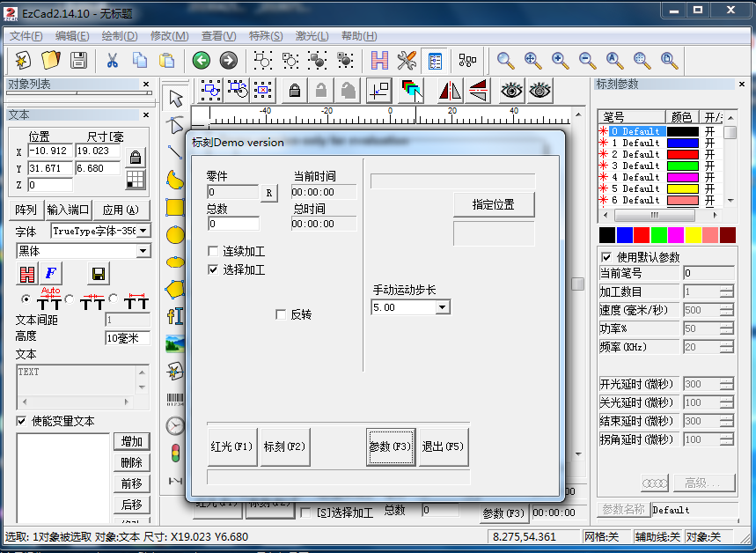Click the first zoom magnifier icon
Screen dimensions: 756x553
pos(505,60)
